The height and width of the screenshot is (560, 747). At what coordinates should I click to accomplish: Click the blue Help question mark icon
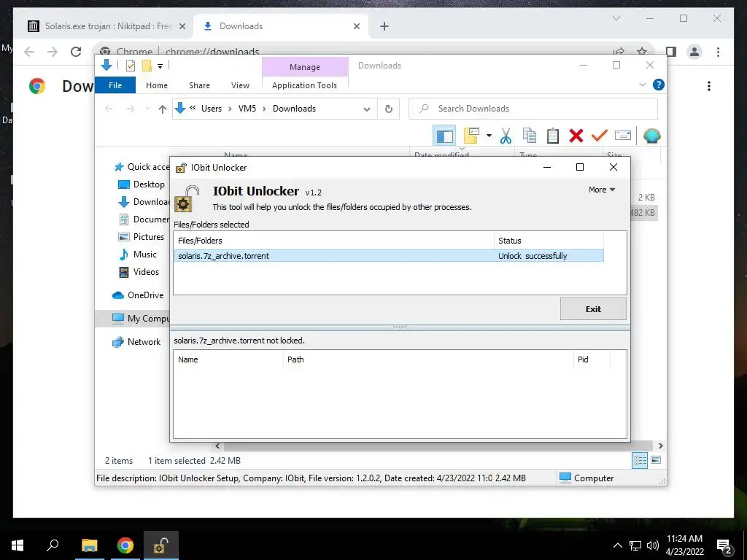(659, 85)
